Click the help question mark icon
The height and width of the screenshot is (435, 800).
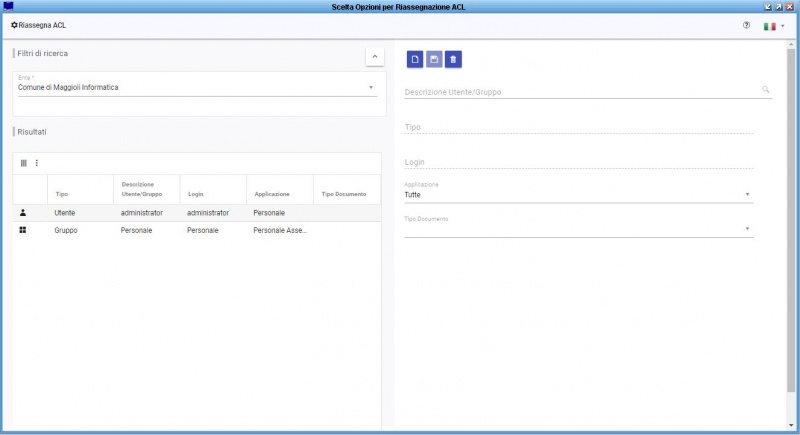point(746,25)
